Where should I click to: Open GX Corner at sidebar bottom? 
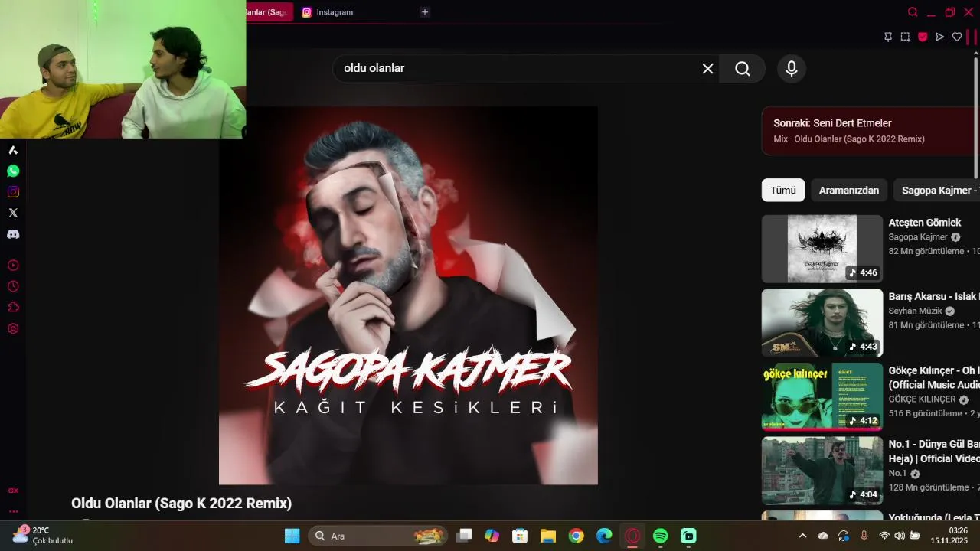pos(13,491)
